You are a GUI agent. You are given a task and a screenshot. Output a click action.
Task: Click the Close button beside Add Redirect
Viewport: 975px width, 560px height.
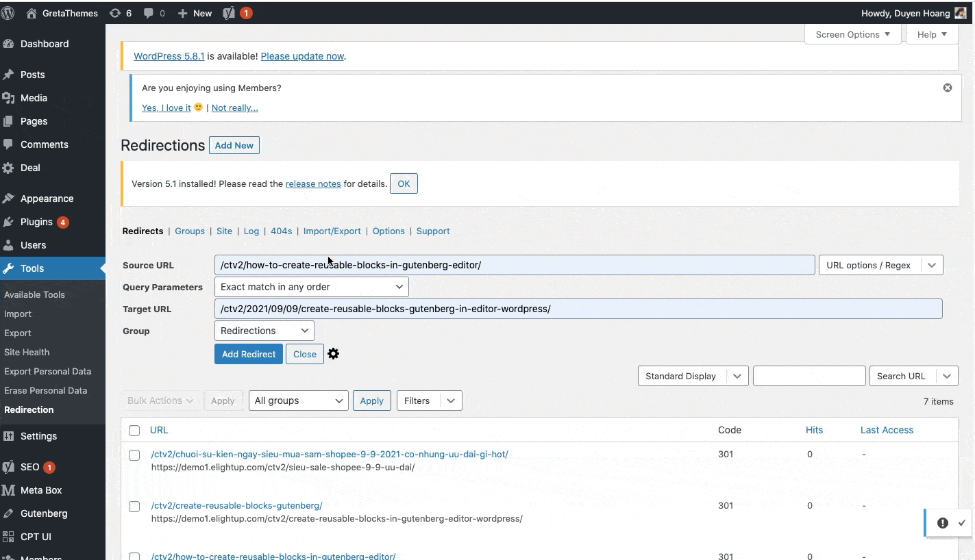click(305, 354)
